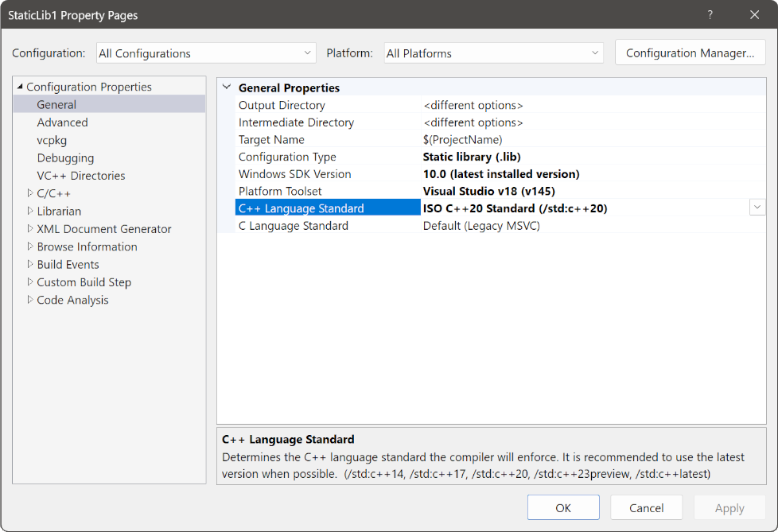The height and width of the screenshot is (532, 778).
Task: Expand the C/C++ tree node
Action: click(x=29, y=192)
